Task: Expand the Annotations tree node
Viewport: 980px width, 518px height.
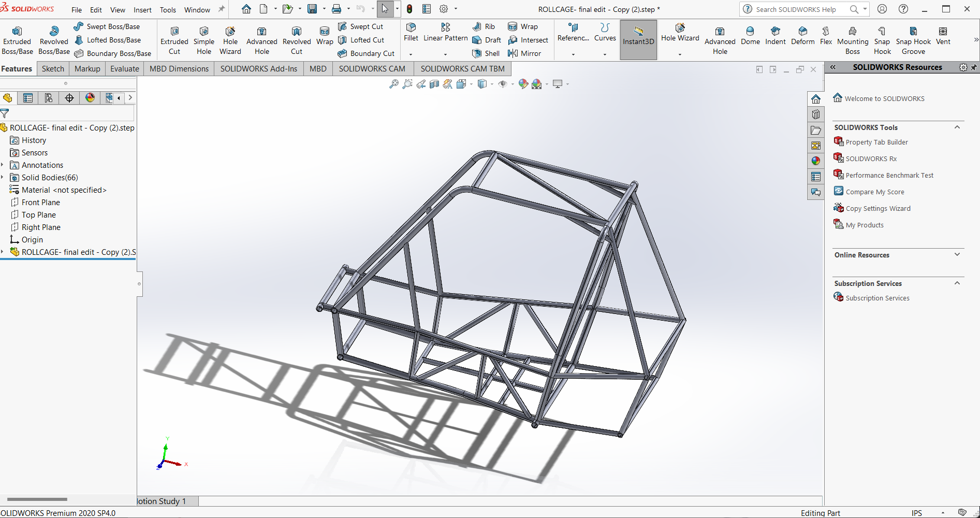Action: (x=3, y=165)
